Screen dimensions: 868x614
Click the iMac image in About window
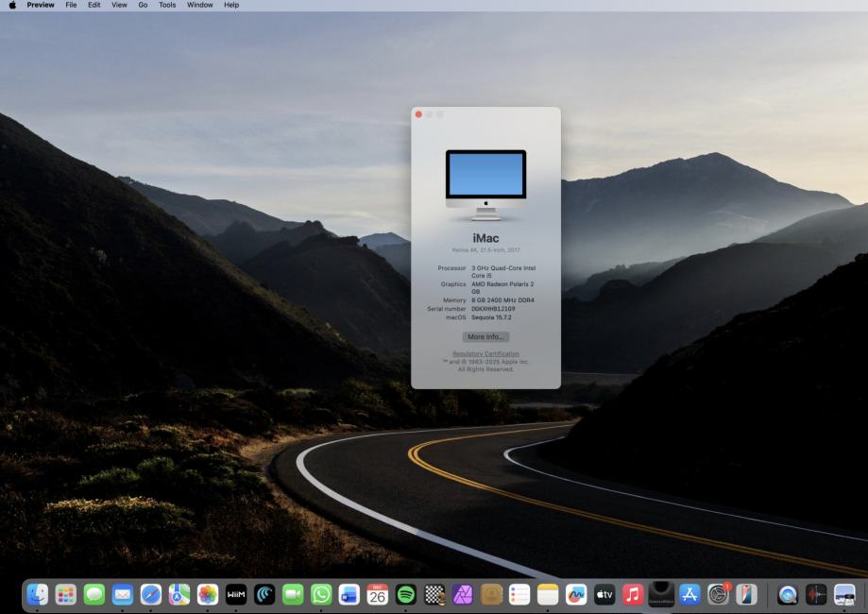485,184
